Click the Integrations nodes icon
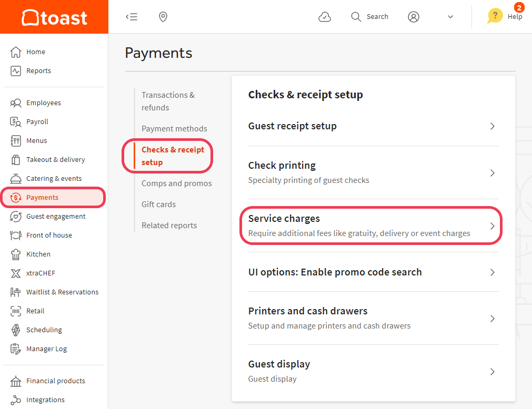Image resolution: width=532 pixels, height=409 pixels. (x=16, y=400)
